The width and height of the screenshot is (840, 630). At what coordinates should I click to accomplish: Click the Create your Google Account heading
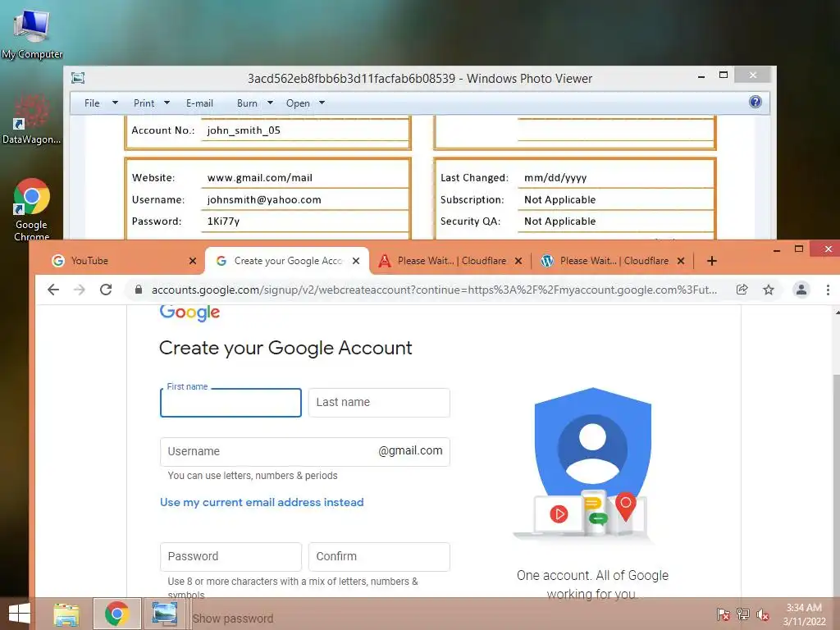[285, 348]
